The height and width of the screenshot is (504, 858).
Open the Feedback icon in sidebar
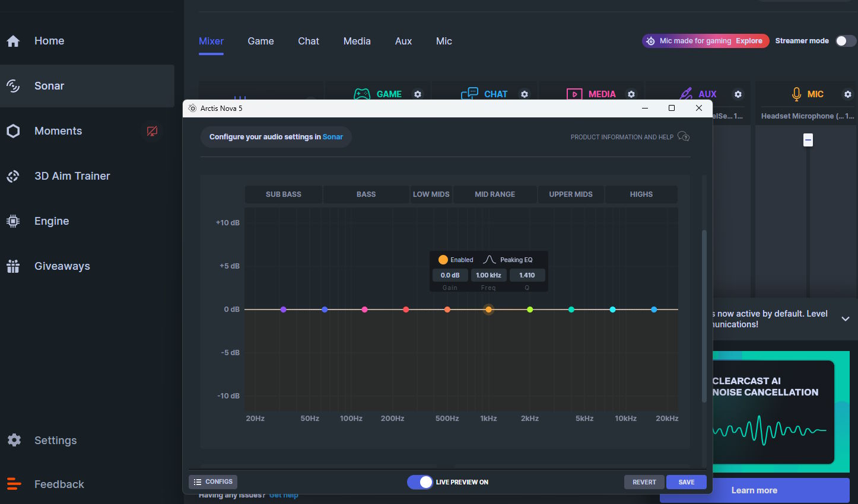(14, 484)
